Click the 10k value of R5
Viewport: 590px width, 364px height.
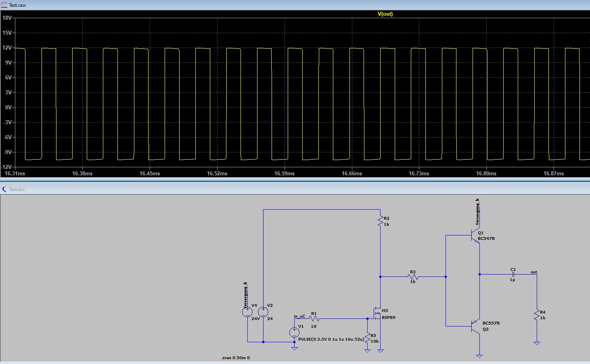375,341
